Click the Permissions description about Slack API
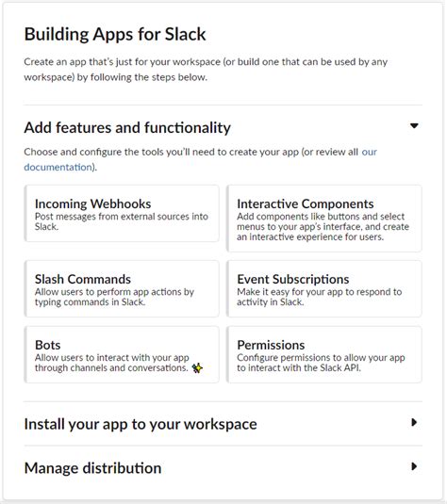Screen dimensions: 447x504 321,363
